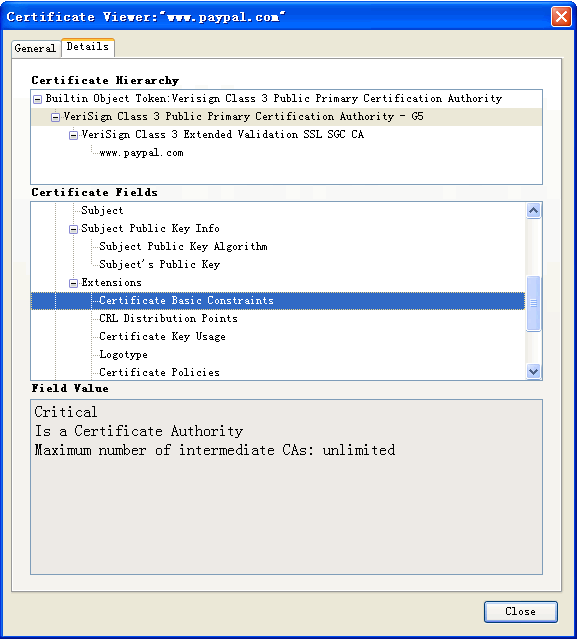Collapse the Subject Public Key Info node

pyautogui.click(x=73, y=229)
